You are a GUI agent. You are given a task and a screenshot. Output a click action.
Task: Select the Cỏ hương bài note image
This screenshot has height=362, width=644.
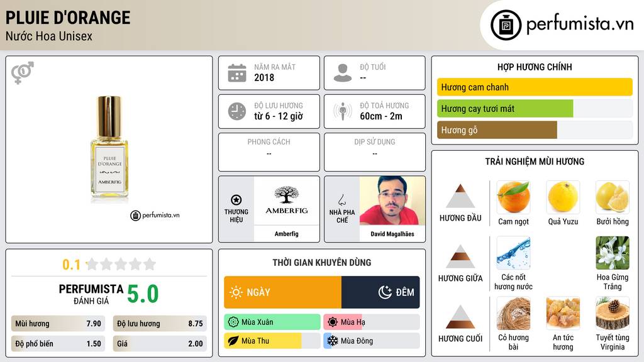coord(513,313)
